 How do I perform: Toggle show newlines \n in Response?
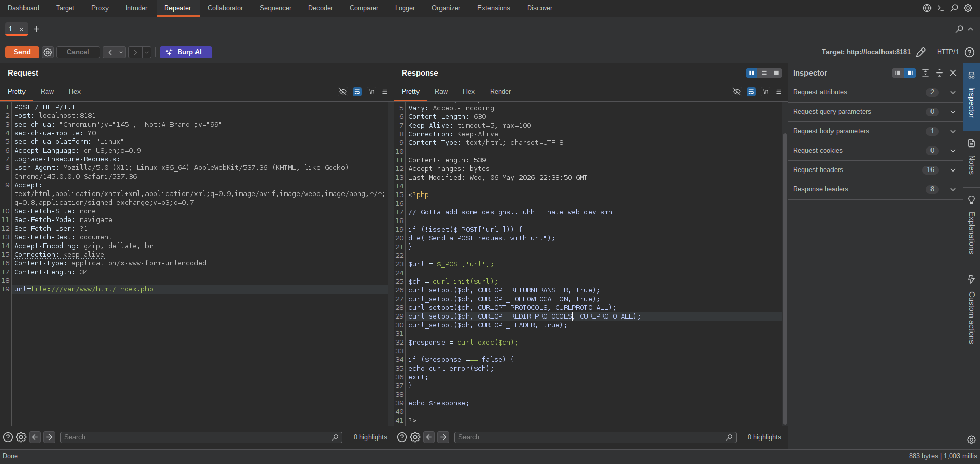766,92
